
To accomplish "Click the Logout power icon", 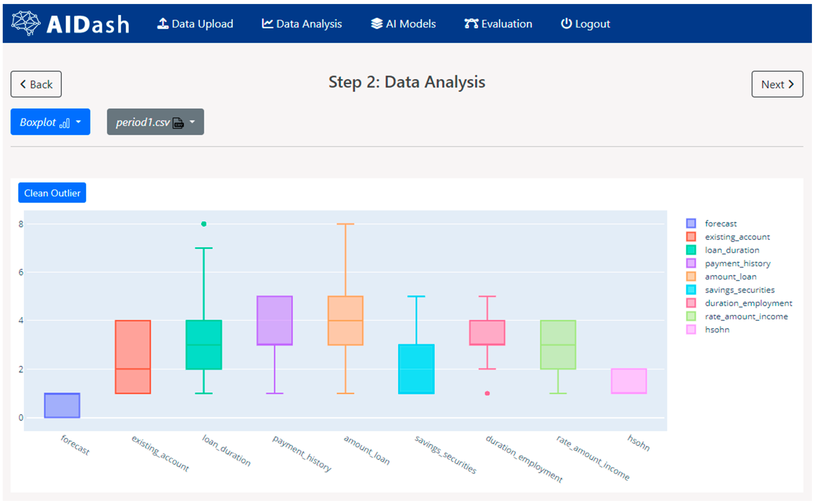I will (567, 24).
